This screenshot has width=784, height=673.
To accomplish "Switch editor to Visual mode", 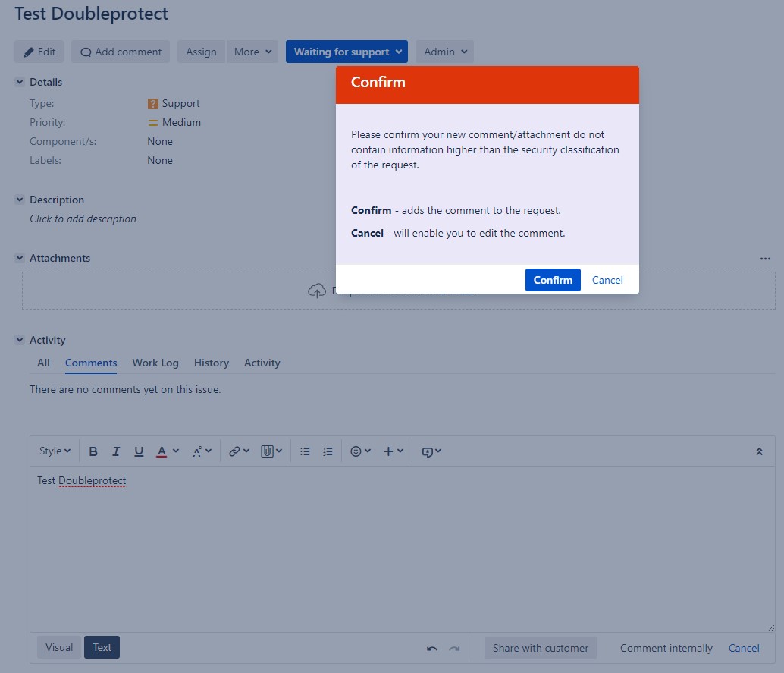I will (x=59, y=647).
